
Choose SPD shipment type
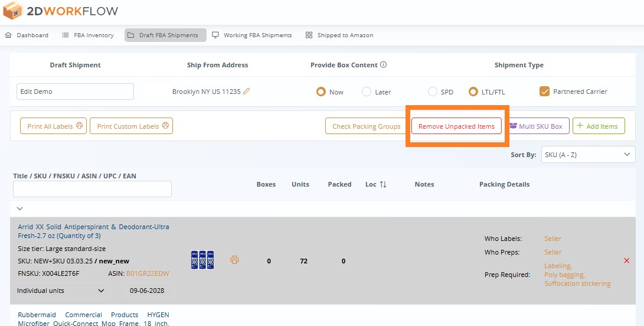(433, 92)
